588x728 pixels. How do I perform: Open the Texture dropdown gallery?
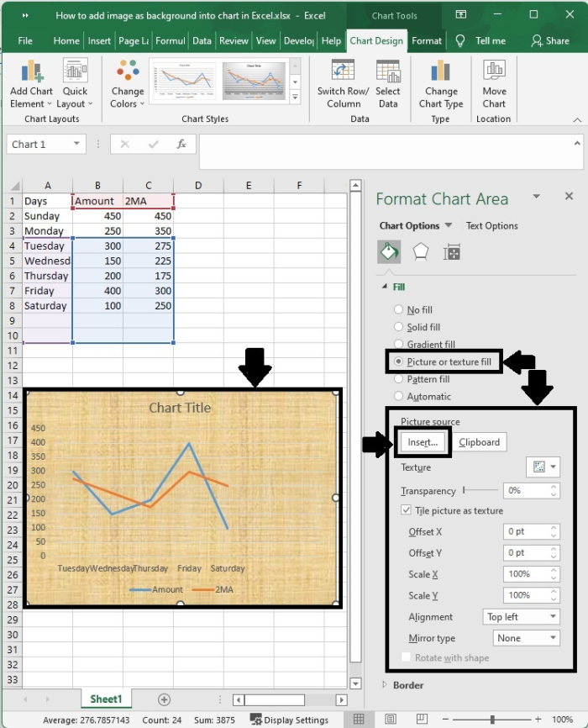(x=543, y=467)
